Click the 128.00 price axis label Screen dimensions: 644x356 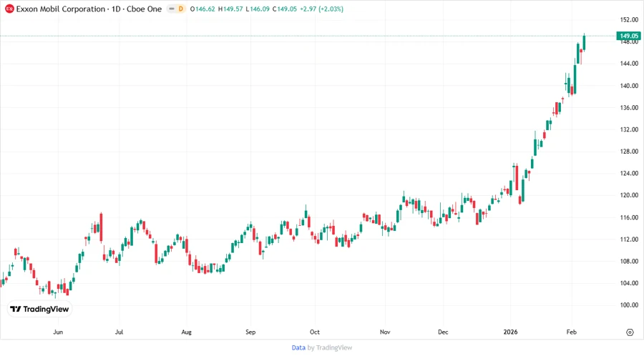pyautogui.click(x=629, y=152)
